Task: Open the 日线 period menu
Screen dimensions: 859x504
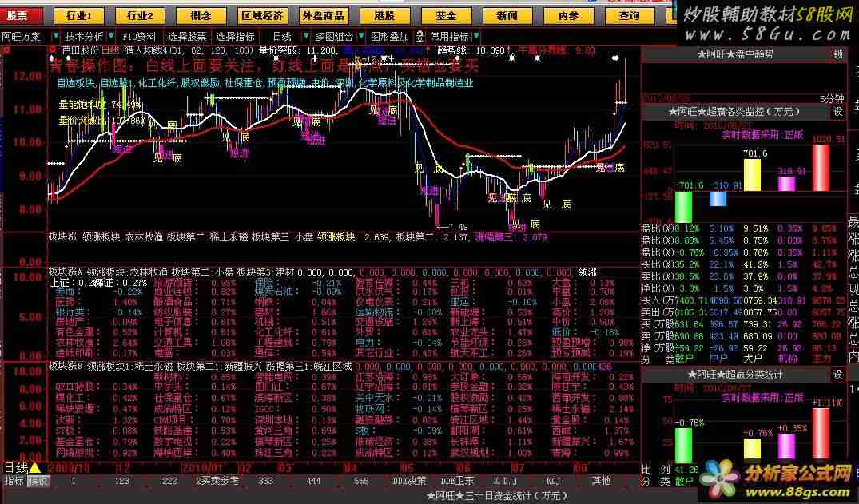Action: pos(282,37)
